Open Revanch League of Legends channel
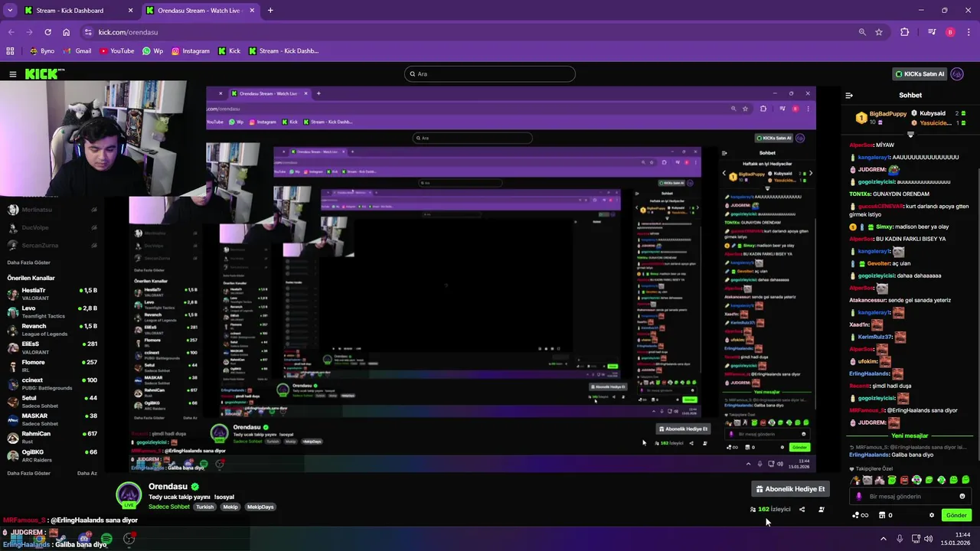The image size is (980, 551). pyautogui.click(x=52, y=330)
